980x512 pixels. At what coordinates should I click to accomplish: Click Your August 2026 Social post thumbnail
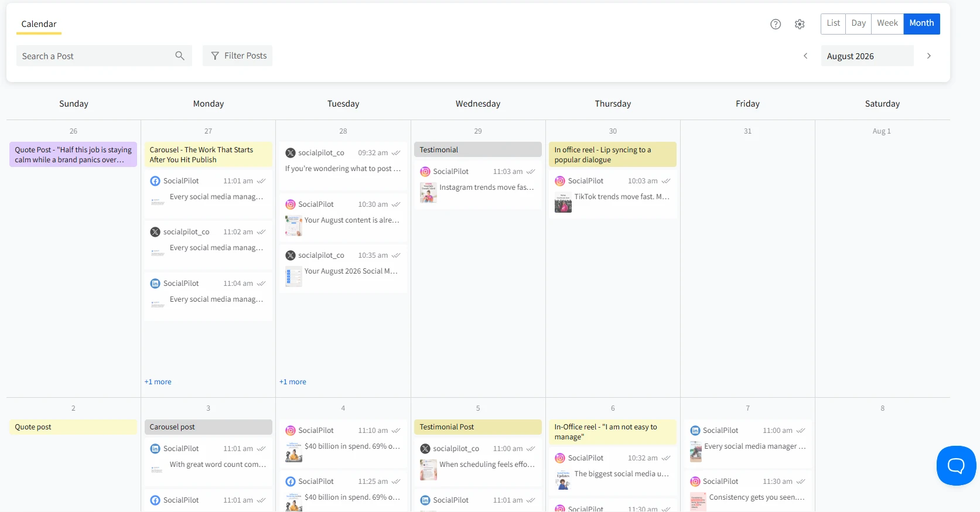tap(293, 277)
